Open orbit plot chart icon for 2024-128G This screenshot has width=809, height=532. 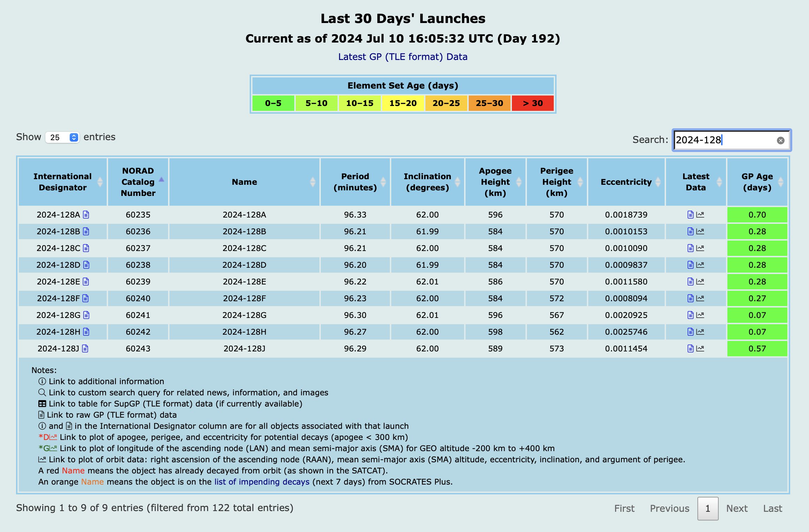700,315
